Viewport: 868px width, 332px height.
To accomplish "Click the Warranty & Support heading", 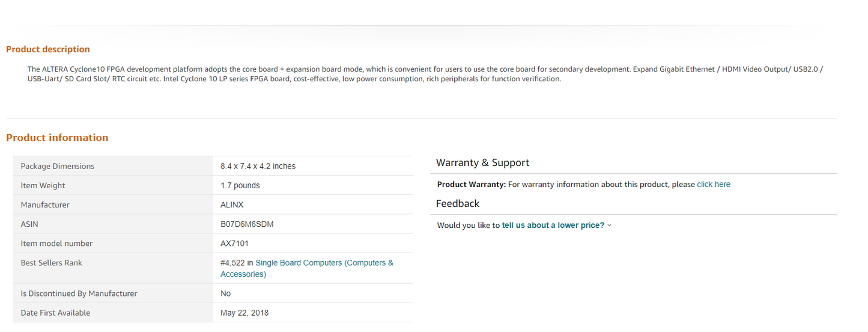I will [x=483, y=163].
